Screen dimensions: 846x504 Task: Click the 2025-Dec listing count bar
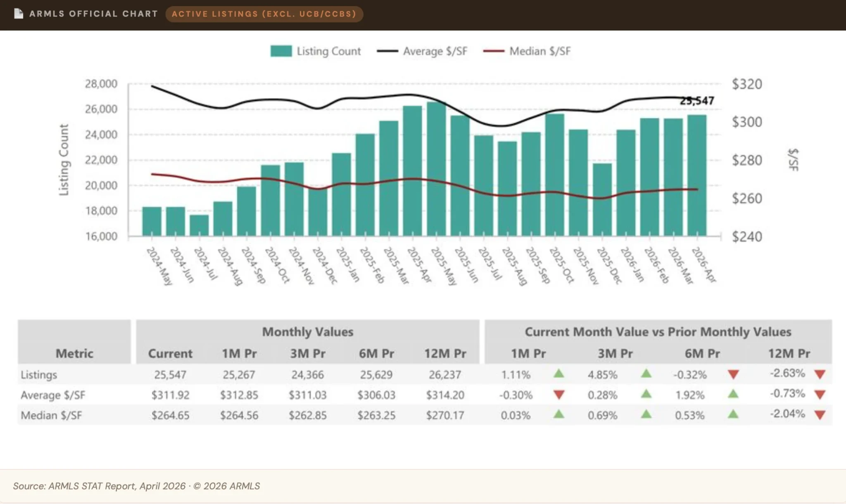tap(602, 200)
